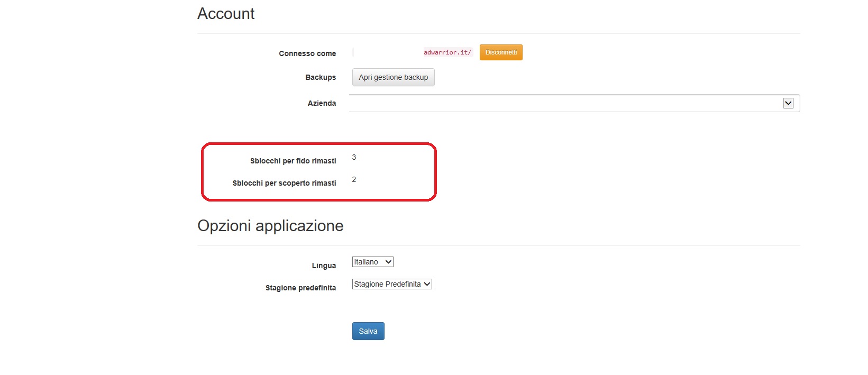Select the Connesso come label
The width and height of the screenshot is (868, 375).
tap(307, 53)
